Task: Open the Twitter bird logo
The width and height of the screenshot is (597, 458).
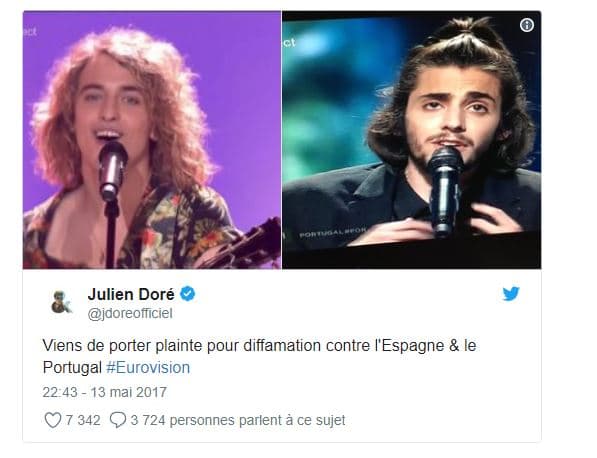Action: (x=511, y=294)
